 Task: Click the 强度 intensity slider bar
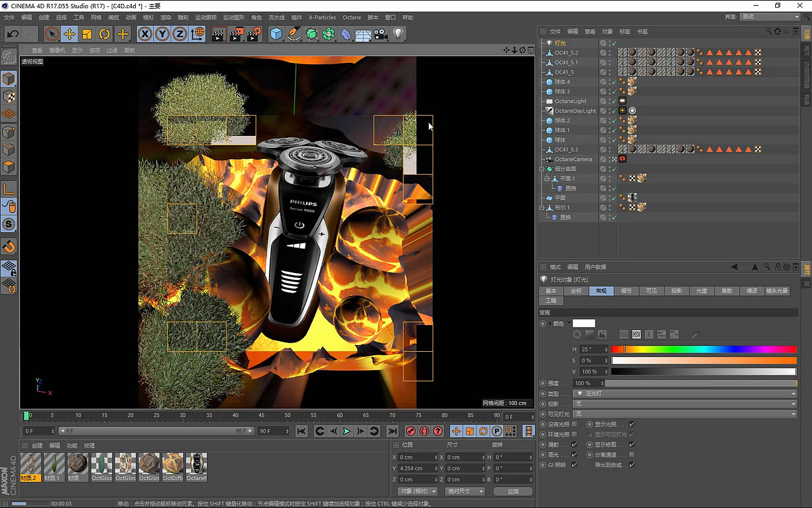(x=701, y=384)
